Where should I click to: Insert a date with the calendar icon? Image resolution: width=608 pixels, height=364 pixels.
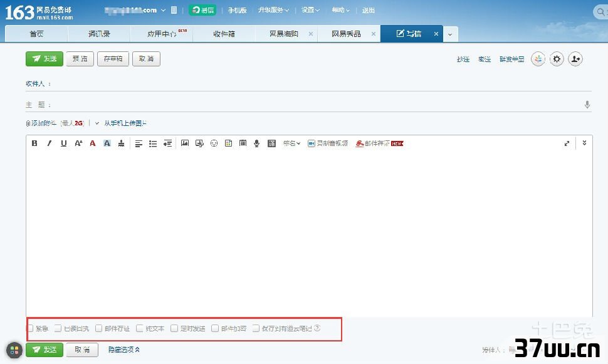click(243, 143)
